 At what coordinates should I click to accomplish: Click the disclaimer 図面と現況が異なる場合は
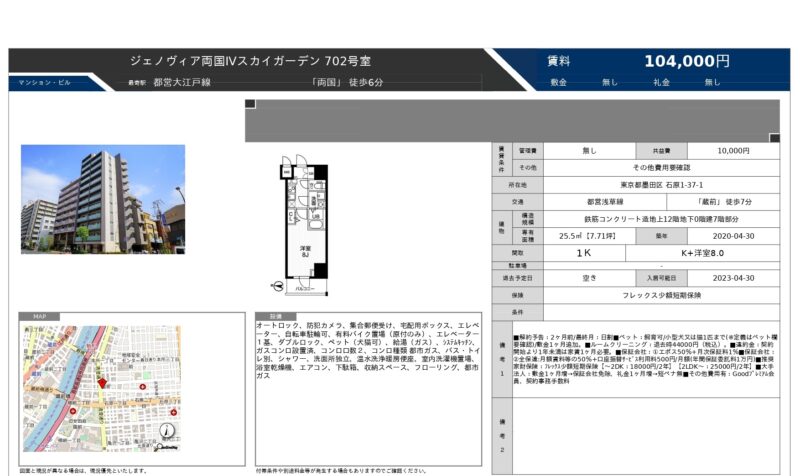point(83,471)
